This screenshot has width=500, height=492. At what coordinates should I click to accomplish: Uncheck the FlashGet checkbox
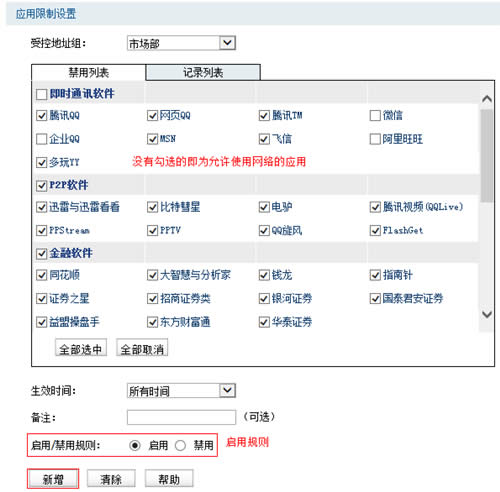click(375, 230)
